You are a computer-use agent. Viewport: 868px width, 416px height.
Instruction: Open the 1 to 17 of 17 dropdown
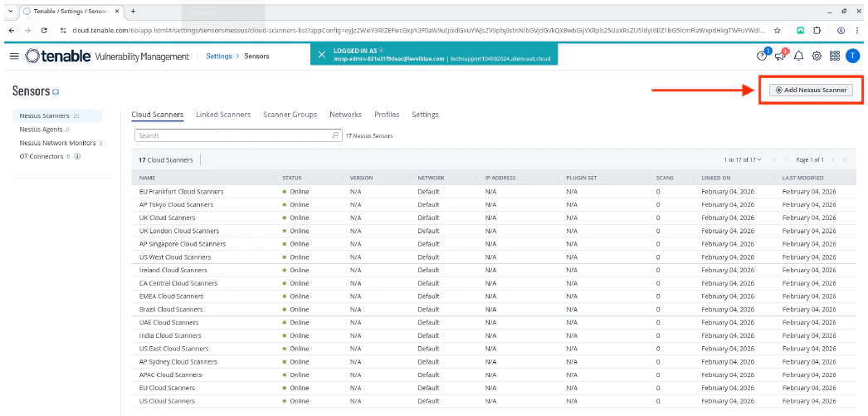tap(743, 159)
